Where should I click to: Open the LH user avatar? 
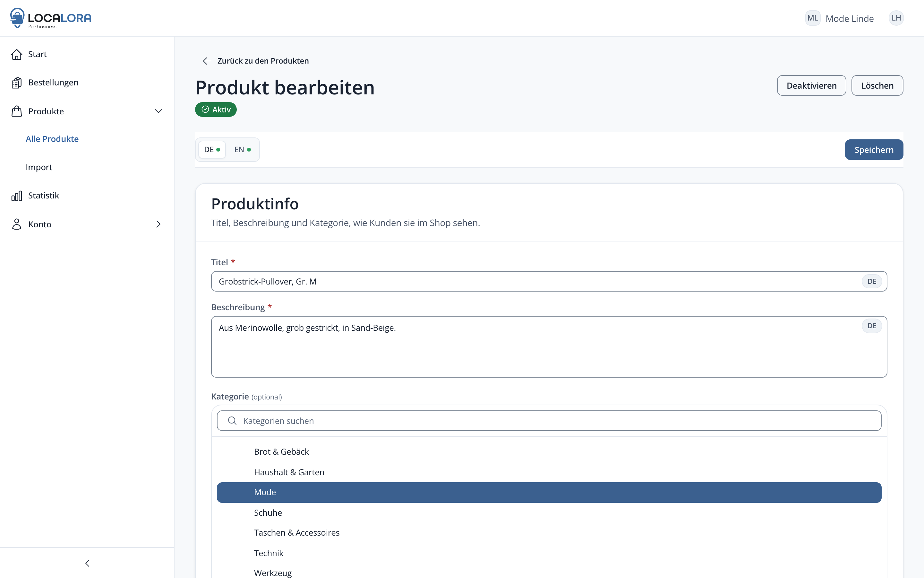(896, 18)
